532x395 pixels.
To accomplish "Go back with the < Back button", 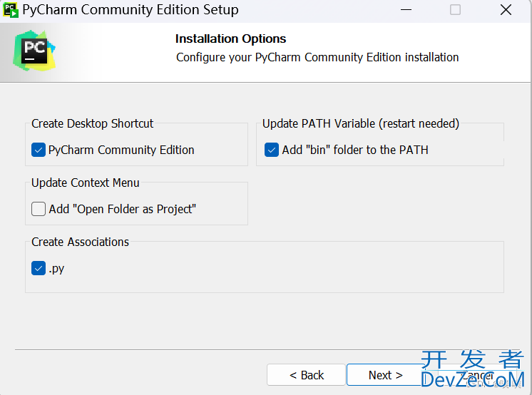I will pyautogui.click(x=306, y=375).
